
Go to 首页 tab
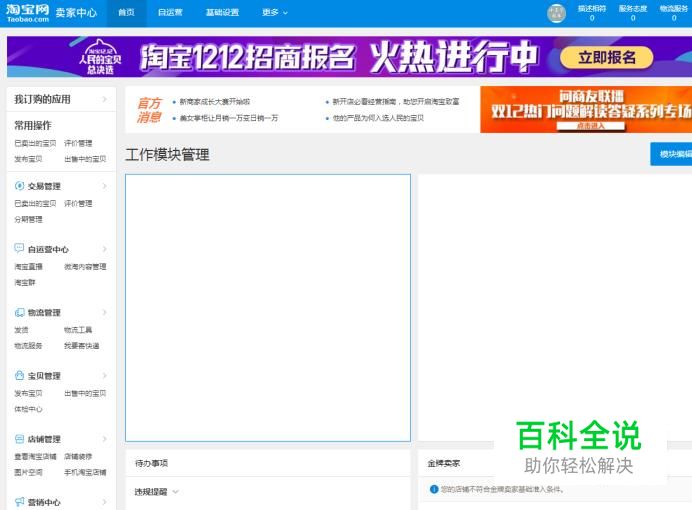126,12
